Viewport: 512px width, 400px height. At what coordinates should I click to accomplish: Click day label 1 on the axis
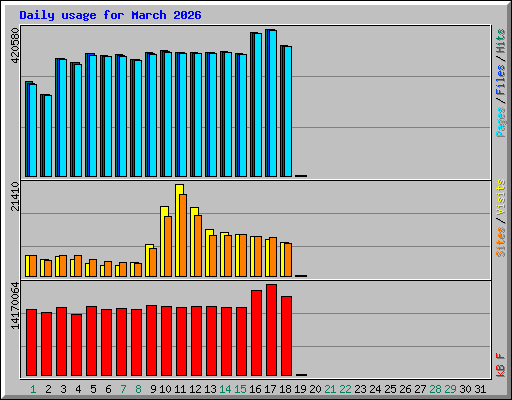pyautogui.click(x=33, y=389)
